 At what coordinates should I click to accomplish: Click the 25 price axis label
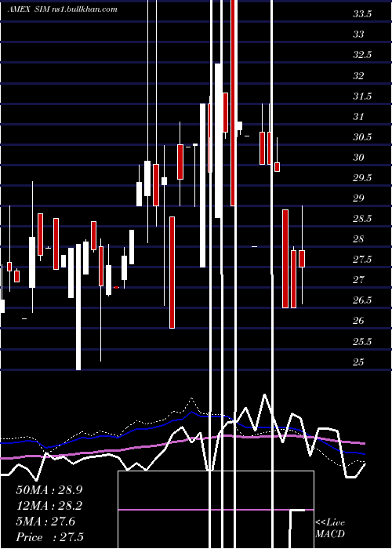[358, 362]
